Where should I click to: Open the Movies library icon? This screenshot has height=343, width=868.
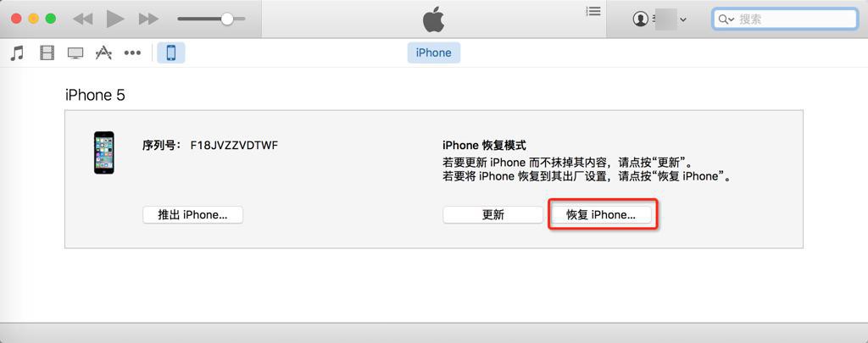pyautogui.click(x=47, y=53)
